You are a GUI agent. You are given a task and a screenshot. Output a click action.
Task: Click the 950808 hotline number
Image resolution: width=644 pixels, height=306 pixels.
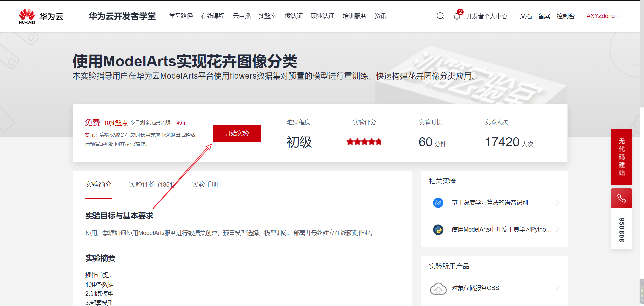(622, 230)
